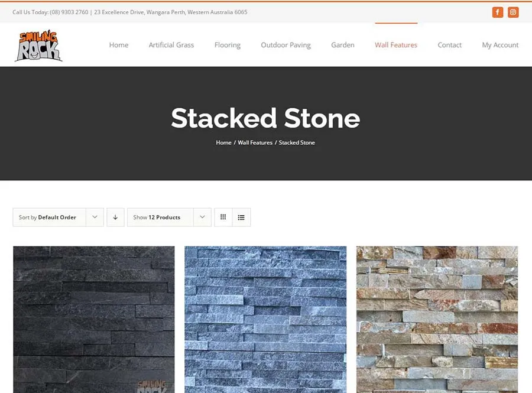Open the rustic multicolour stacked stone product image

pyautogui.click(x=437, y=319)
